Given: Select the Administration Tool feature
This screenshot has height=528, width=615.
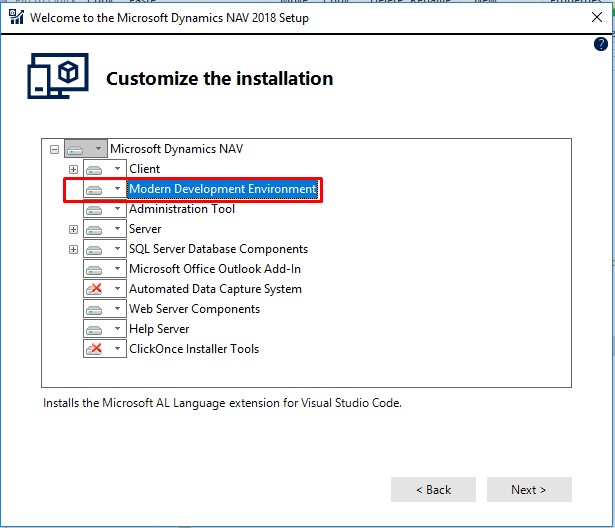Looking at the screenshot, I should (x=182, y=209).
